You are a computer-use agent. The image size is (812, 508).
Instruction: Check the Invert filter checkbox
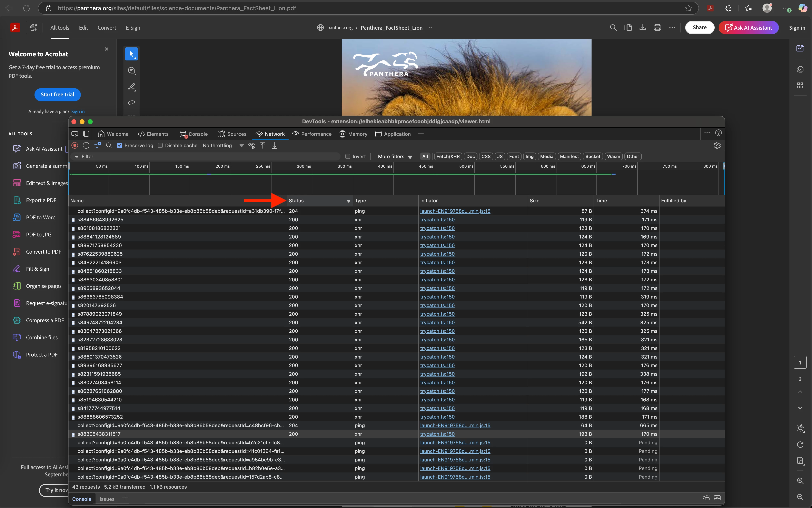pos(348,157)
